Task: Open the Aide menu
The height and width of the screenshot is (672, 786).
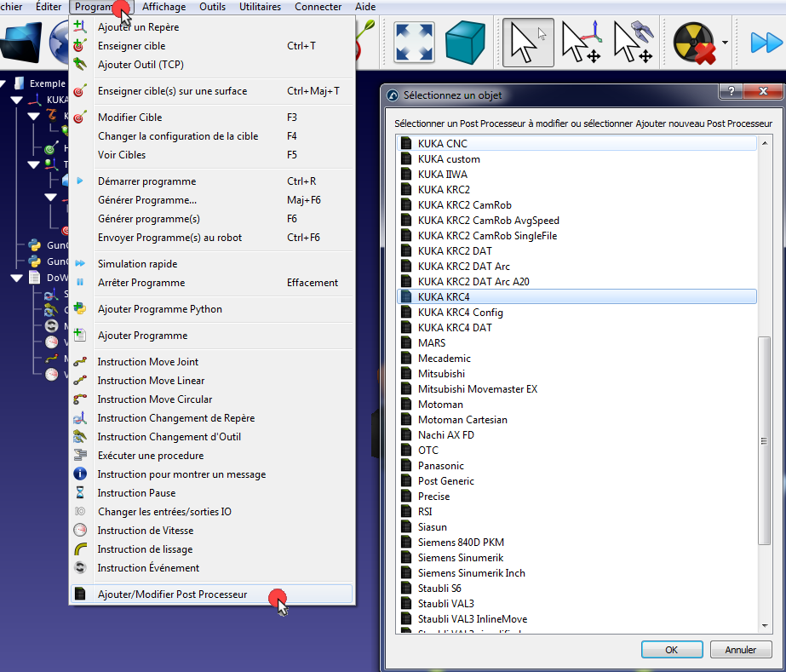Action: 365,7
